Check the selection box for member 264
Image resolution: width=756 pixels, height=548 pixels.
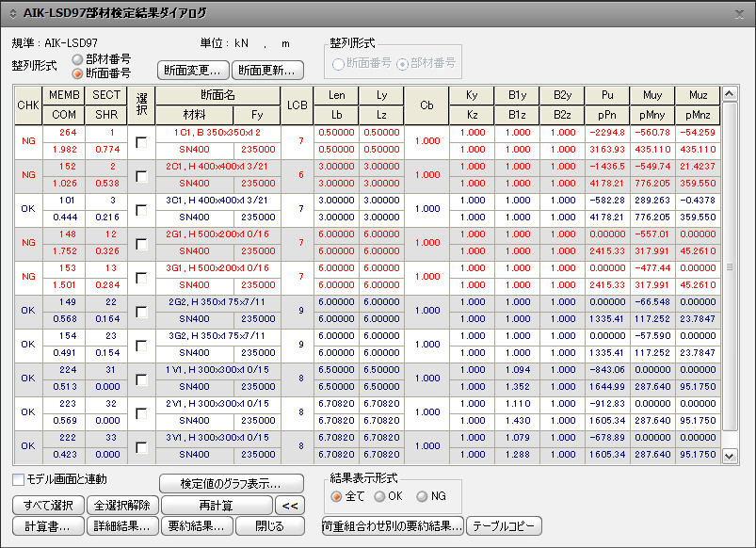(x=141, y=142)
